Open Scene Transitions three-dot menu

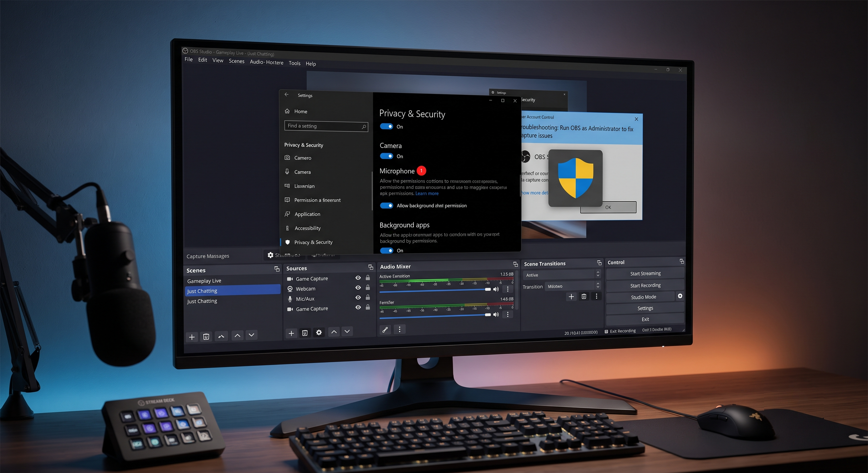[596, 296]
